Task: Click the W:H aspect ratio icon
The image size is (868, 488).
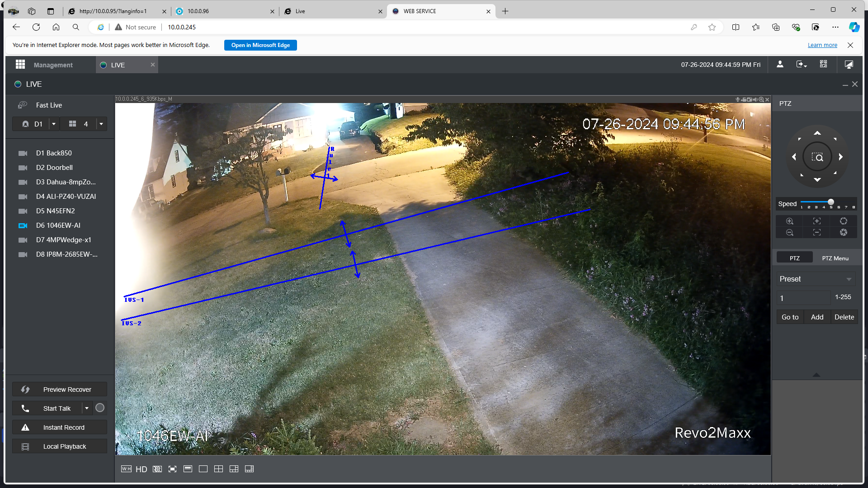Action: point(126,469)
